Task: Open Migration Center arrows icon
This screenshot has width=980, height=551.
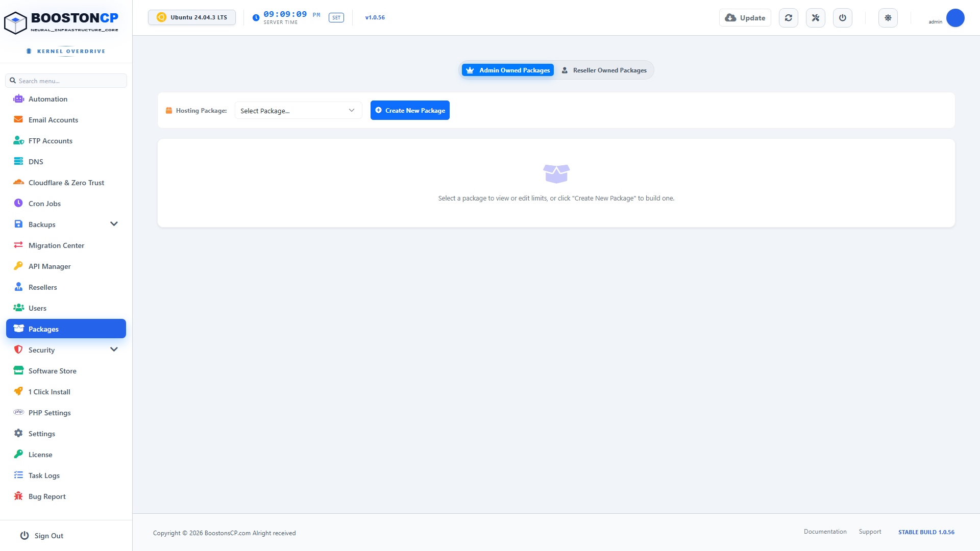Action: [x=18, y=245]
